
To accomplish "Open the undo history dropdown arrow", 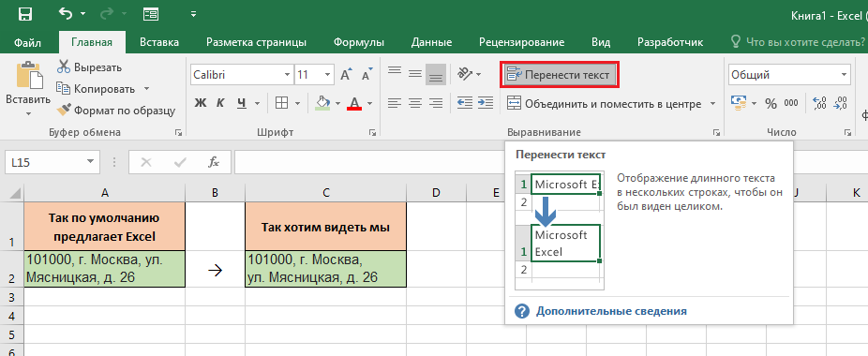I will coord(82,14).
